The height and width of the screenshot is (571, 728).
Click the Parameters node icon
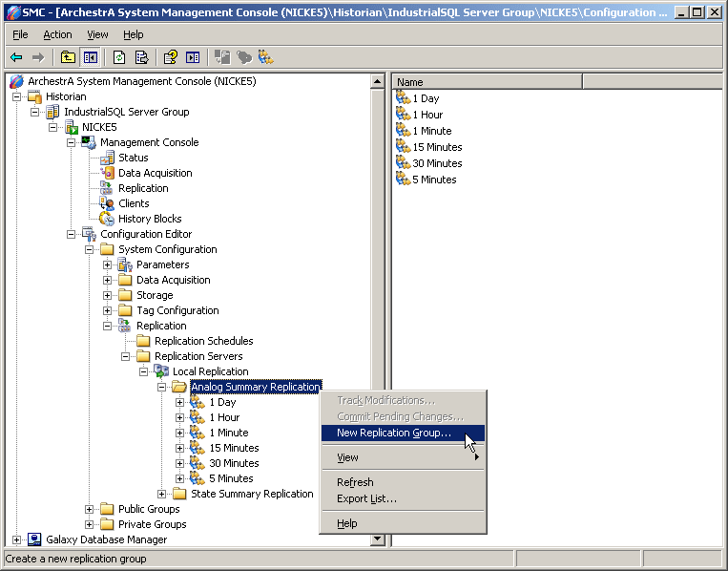[x=125, y=264]
